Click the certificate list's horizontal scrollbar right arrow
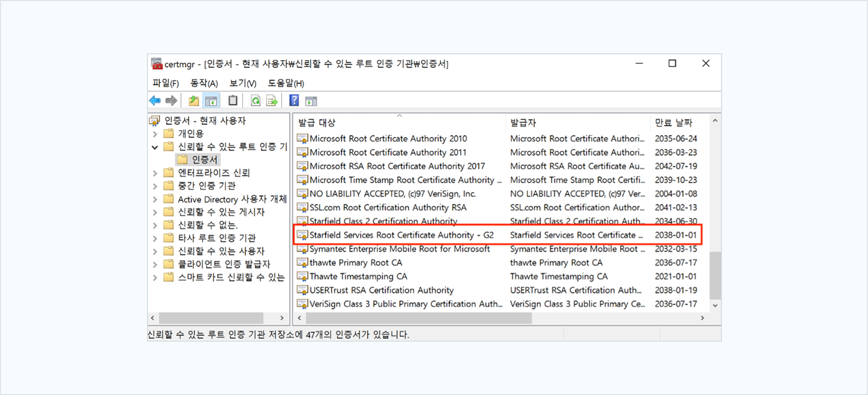 [x=702, y=318]
